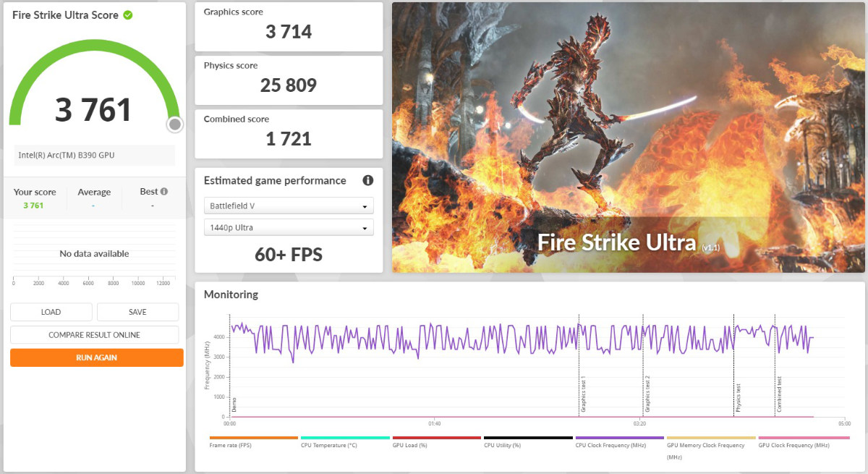Click the Physics test marker in the chart

click(738, 398)
